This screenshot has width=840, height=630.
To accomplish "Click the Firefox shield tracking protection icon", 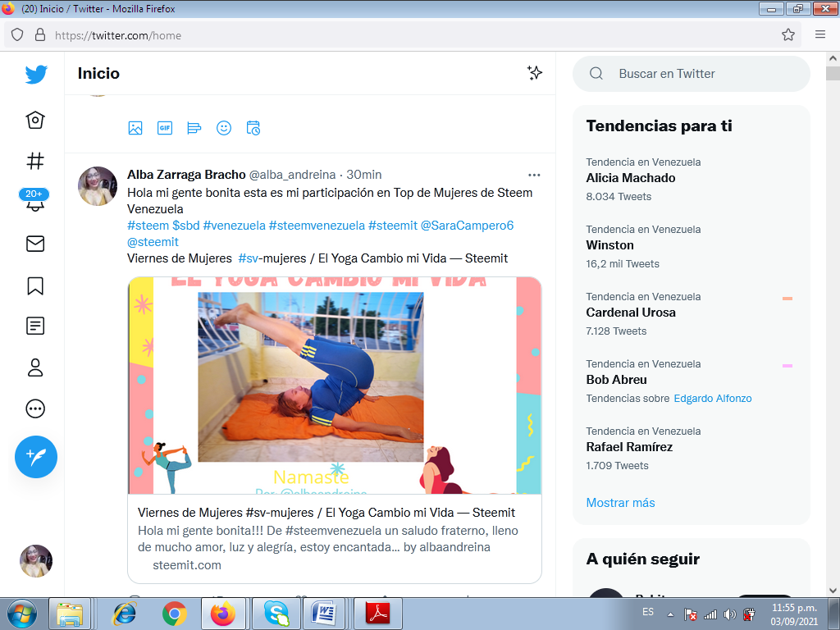I will [17, 35].
